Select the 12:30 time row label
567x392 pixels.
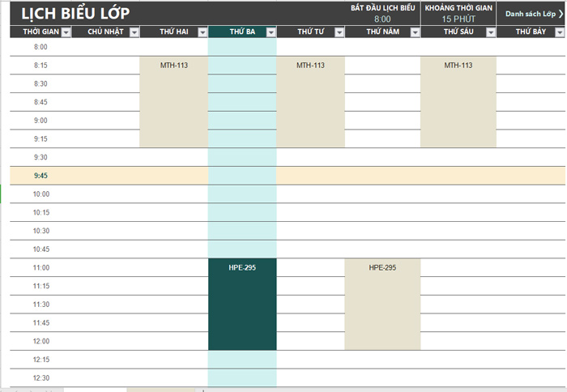pyautogui.click(x=40, y=378)
